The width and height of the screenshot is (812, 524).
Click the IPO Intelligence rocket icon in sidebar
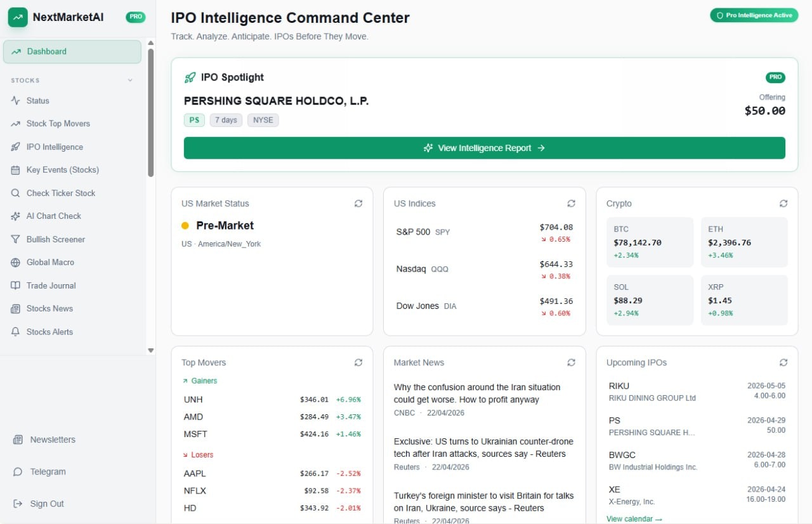click(x=16, y=147)
